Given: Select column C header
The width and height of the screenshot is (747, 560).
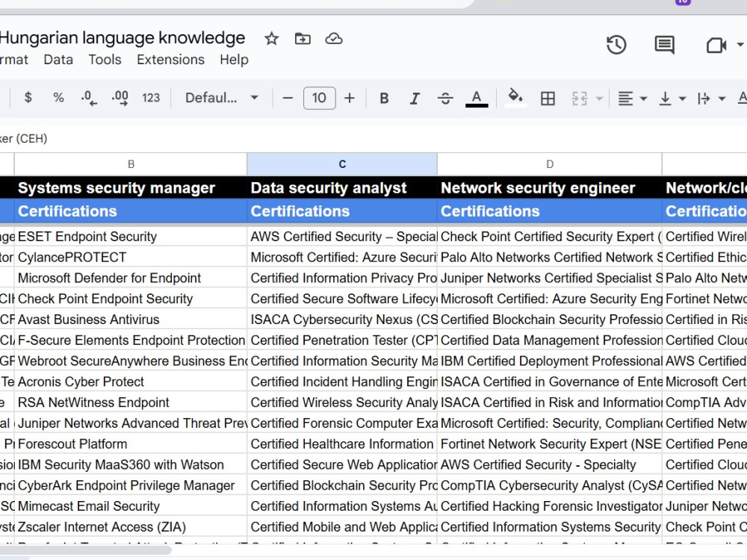Looking at the screenshot, I should click(x=342, y=164).
